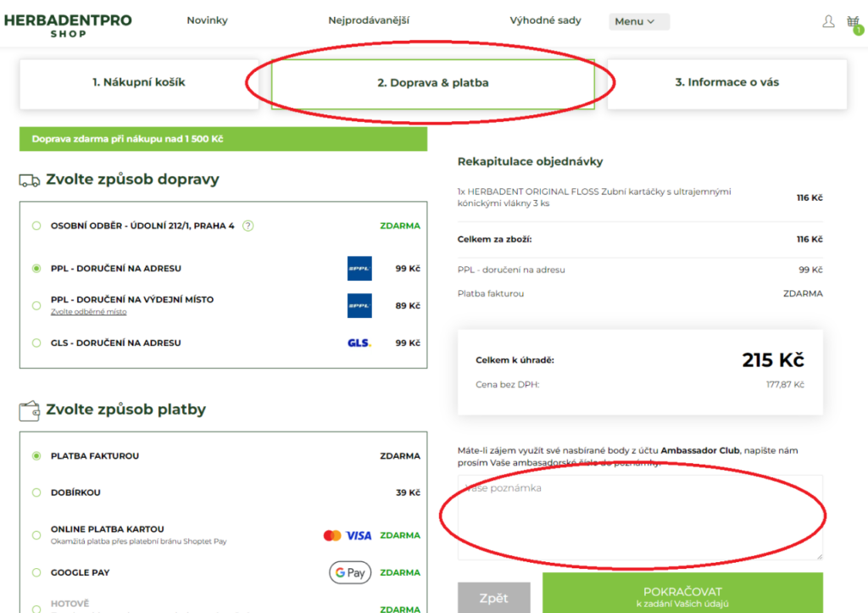868x613 pixels.
Task: Go to step 1. Nákupní košík tab
Action: coord(139,83)
